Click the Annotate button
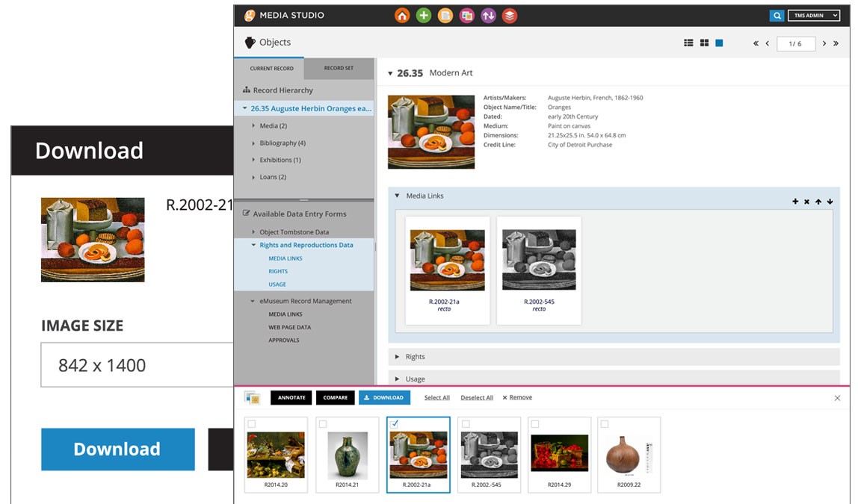Image resolution: width=858 pixels, height=504 pixels. click(x=291, y=398)
